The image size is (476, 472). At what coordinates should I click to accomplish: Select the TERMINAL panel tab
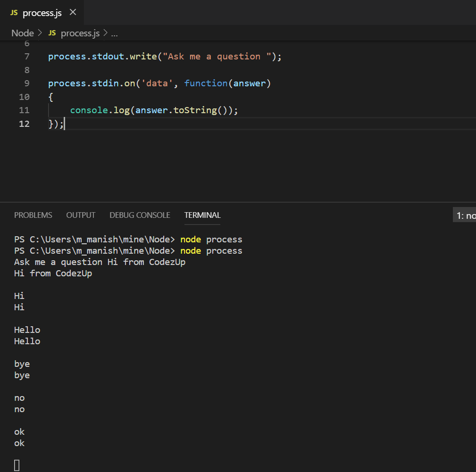(x=202, y=215)
